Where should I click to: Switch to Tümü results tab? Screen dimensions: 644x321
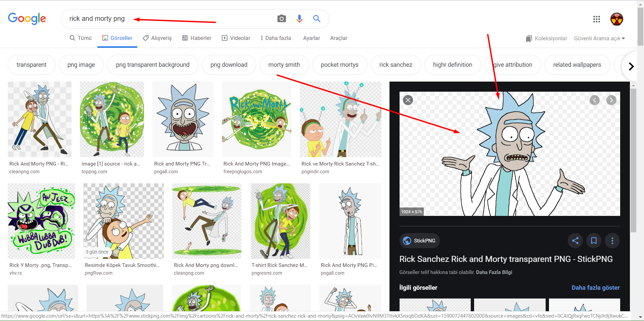[81, 38]
